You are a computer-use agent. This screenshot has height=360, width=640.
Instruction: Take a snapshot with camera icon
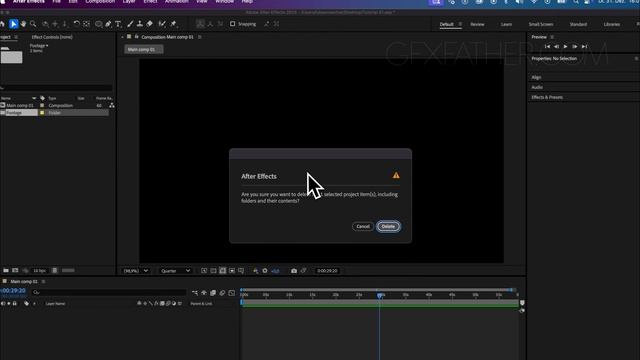294,271
